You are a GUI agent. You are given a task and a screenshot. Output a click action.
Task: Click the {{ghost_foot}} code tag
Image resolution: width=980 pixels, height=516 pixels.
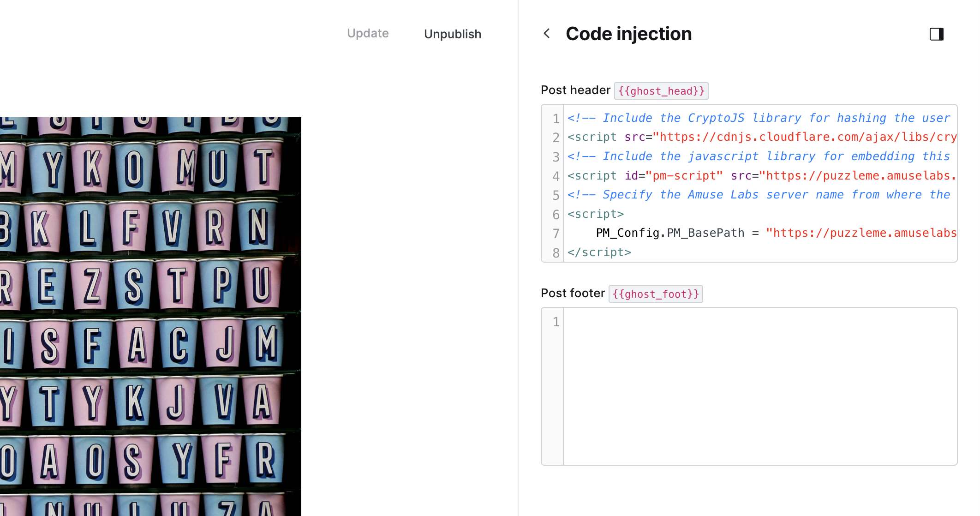pos(656,294)
